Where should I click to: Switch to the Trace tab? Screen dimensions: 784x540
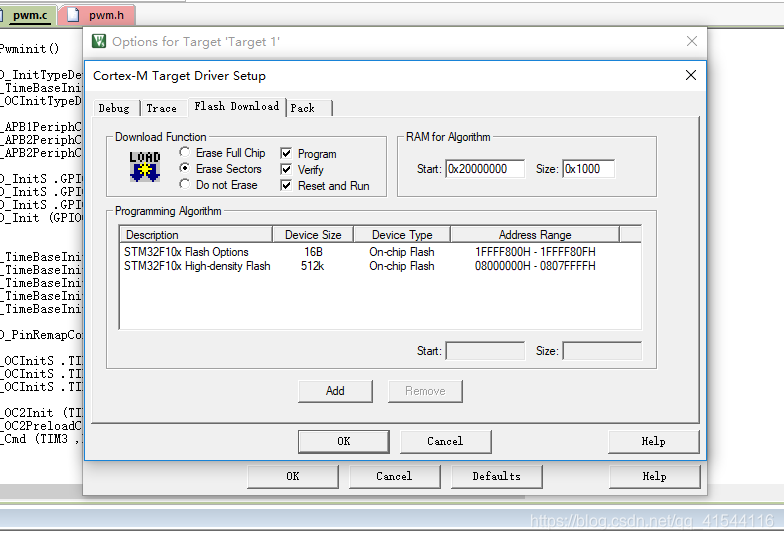[x=162, y=108]
